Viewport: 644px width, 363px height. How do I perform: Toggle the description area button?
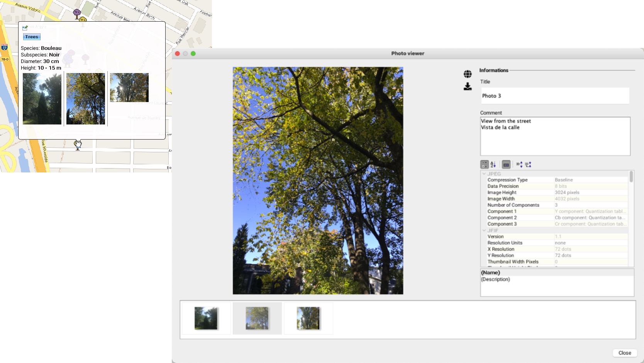[506, 165]
